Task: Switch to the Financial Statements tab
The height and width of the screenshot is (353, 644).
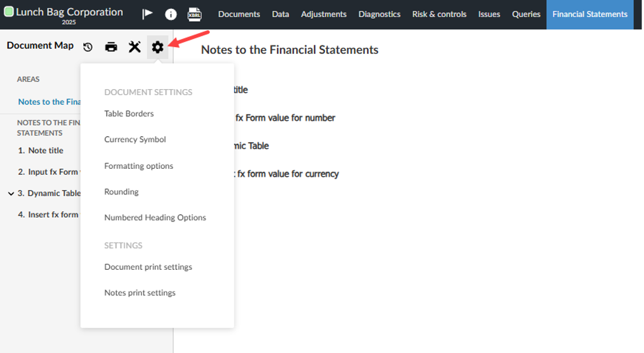Action: [x=589, y=14]
